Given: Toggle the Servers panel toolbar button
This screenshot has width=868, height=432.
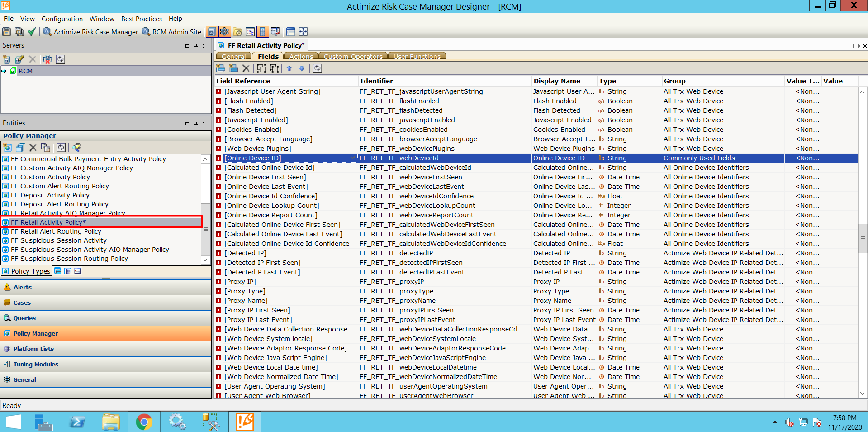Looking at the screenshot, I should click(212, 32).
